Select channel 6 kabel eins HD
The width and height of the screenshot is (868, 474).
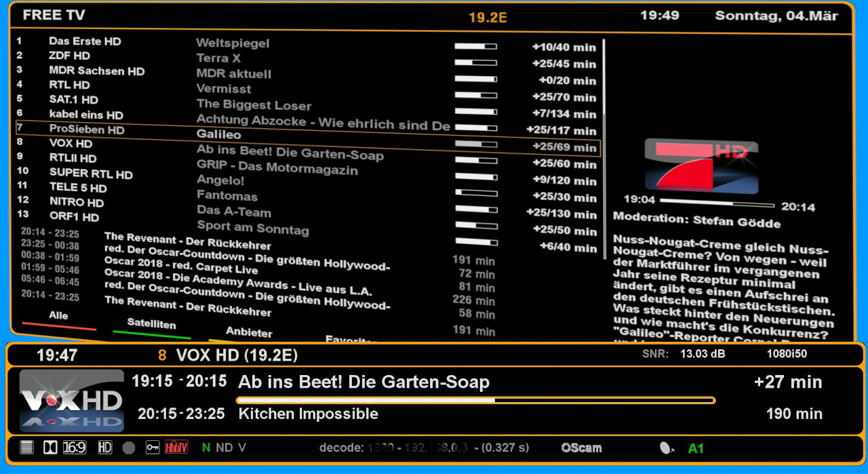point(86,115)
